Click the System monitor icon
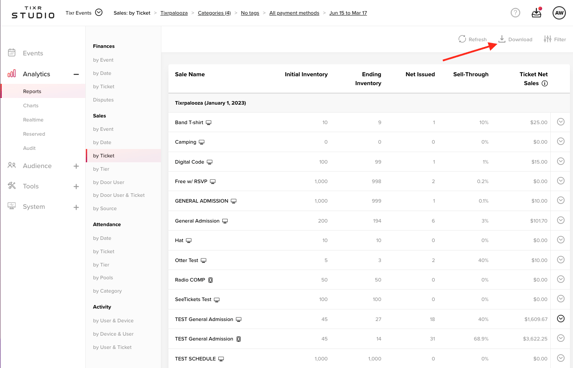This screenshot has width=573, height=368. [x=12, y=206]
